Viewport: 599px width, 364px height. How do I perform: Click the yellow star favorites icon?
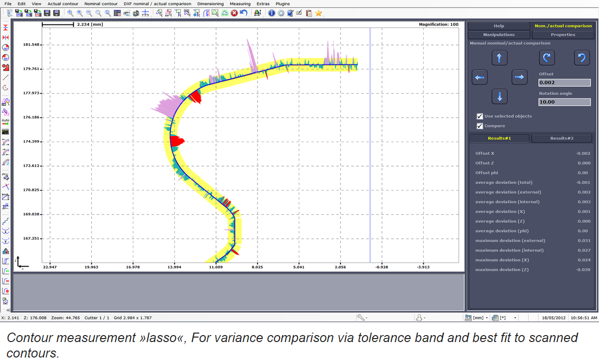click(318, 13)
